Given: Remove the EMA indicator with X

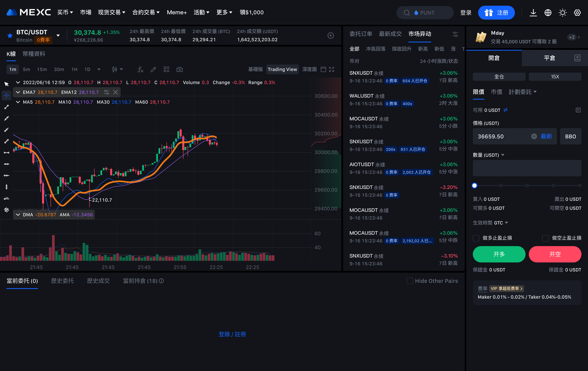Looking at the screenshot, I should [x=116, y=92].
